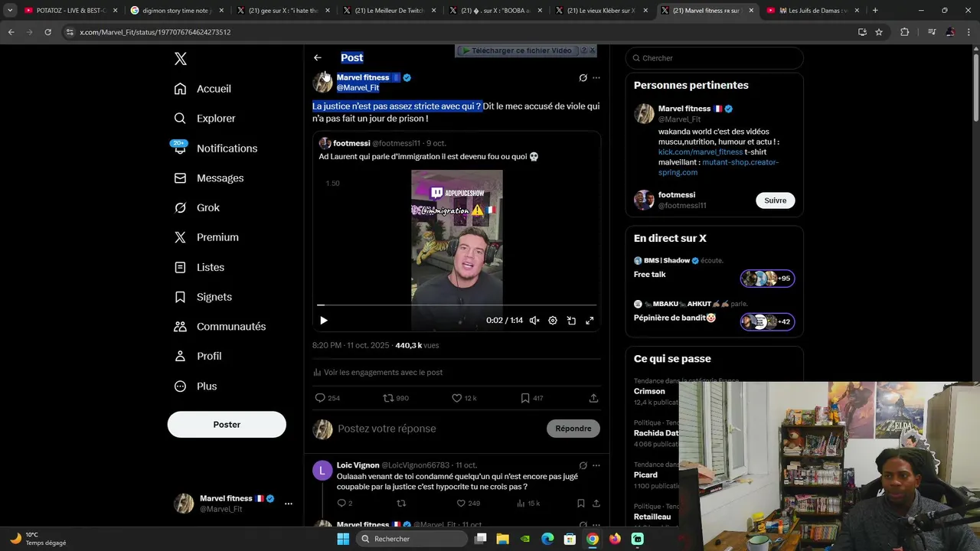This screenshot has width=980, height=551.
Task: Toggle picture-in-picture for video
Action: pos(571,321)
